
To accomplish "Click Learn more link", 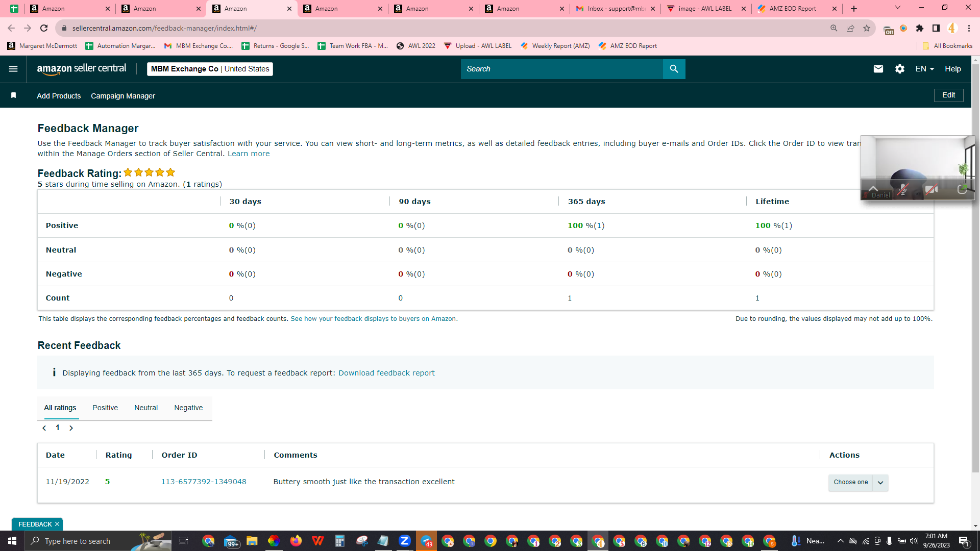I will [x=249, y=154].
